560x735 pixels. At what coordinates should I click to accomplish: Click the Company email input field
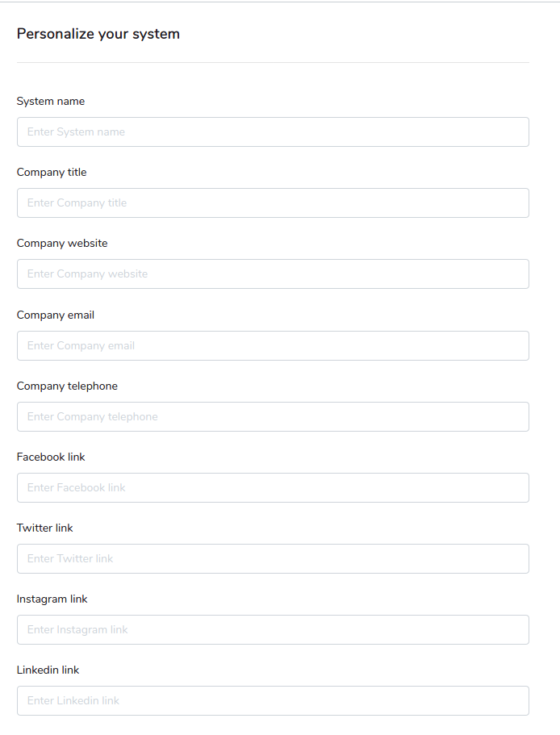pos(273,345)
